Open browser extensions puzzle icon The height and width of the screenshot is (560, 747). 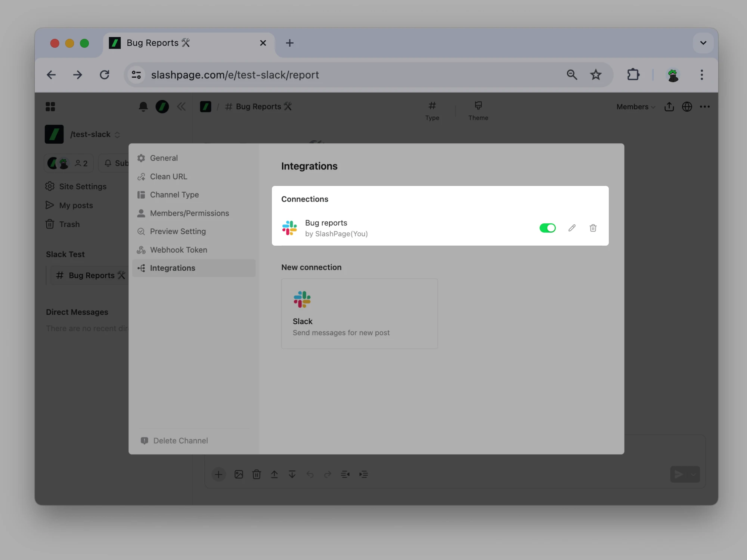pos(633,75)
